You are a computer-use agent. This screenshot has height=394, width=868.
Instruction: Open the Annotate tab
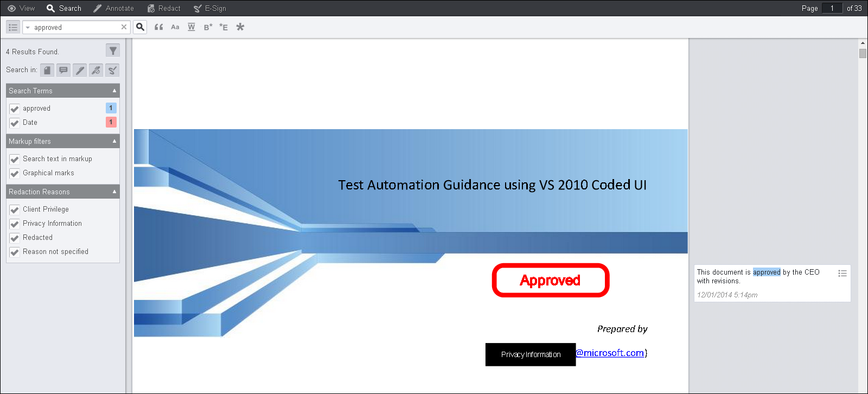coord(113,8)
